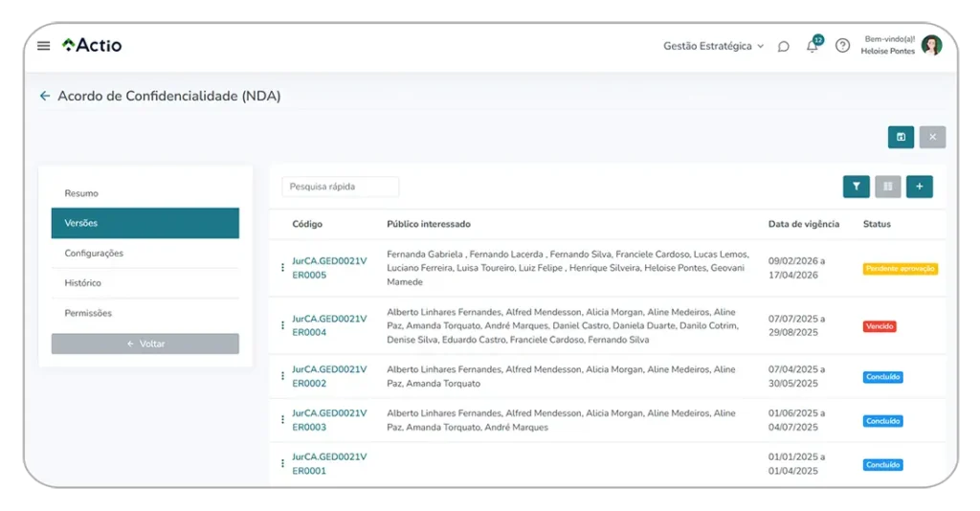Open row options for JurCA.GED0021VER0002
Screen dimensions: 980x511
282,376
